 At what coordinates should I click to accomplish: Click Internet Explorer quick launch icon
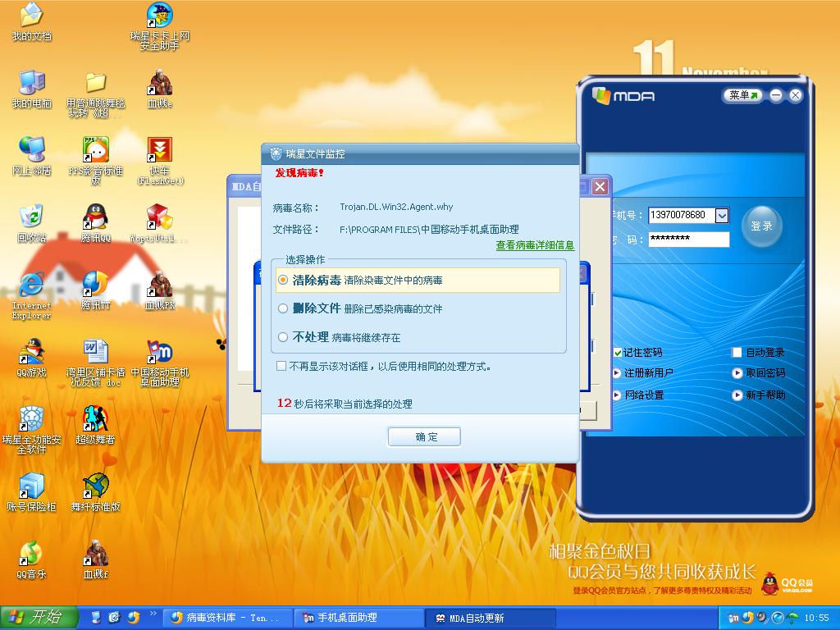(114, 618)
